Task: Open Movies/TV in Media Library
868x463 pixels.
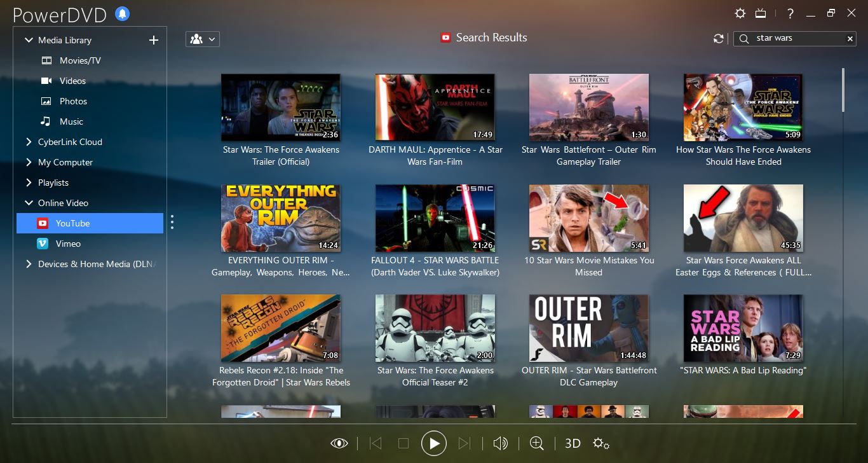Action: (x=80, y=60)
